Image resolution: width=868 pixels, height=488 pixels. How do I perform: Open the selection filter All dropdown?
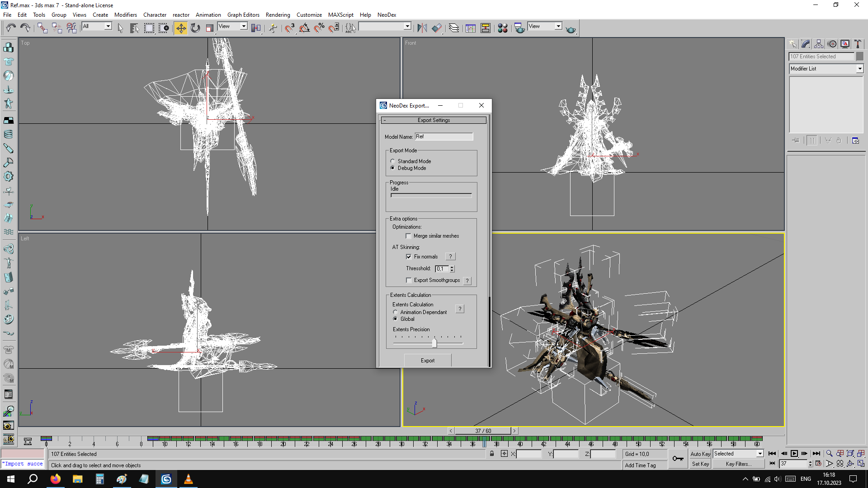tap(108, 26)
